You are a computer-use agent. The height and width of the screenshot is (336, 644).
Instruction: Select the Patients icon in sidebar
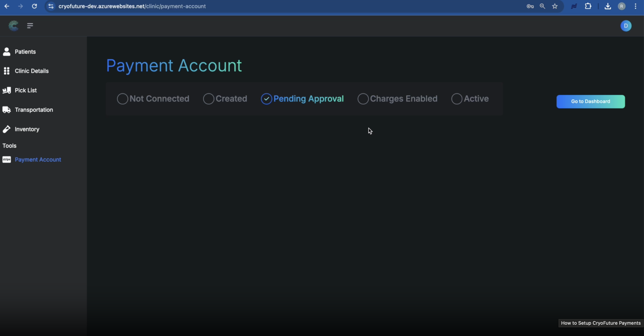(x=7, y=52)
